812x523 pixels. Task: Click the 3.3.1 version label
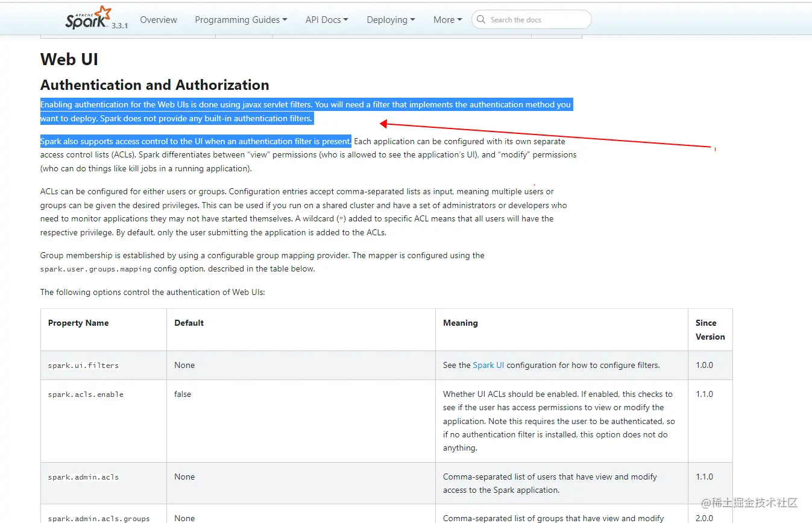(x=120, y=26)
